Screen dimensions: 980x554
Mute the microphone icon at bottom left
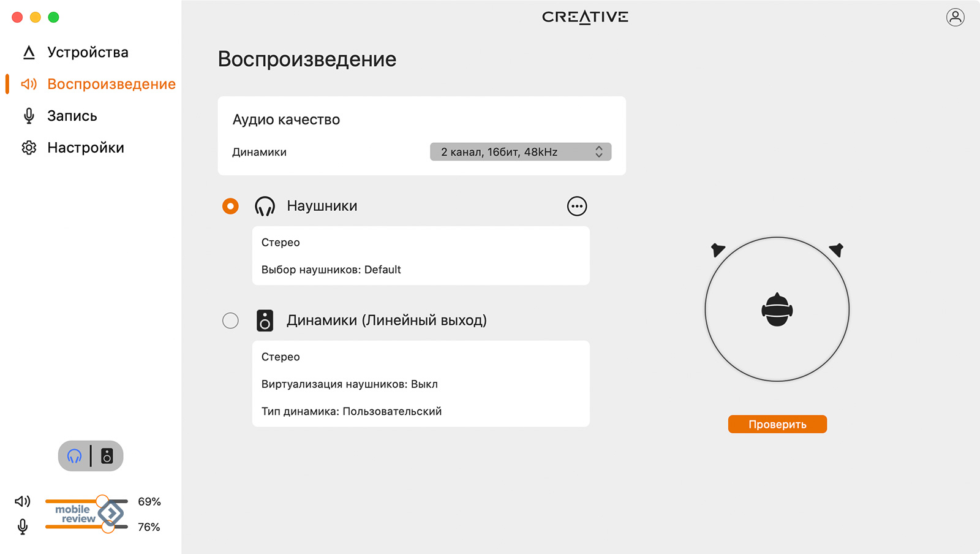tap(23, 527)
